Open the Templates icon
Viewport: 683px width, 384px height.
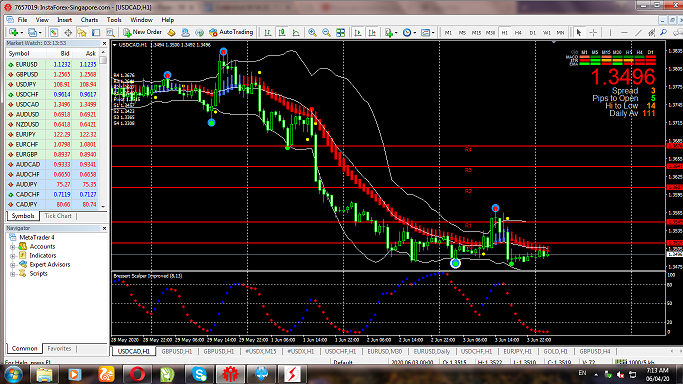point(425,33)
